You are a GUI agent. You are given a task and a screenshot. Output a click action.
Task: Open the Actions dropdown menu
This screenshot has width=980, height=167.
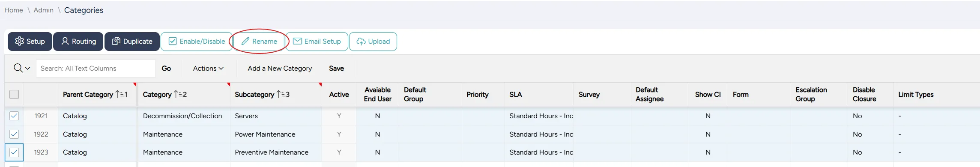click(x=208, y=69)
